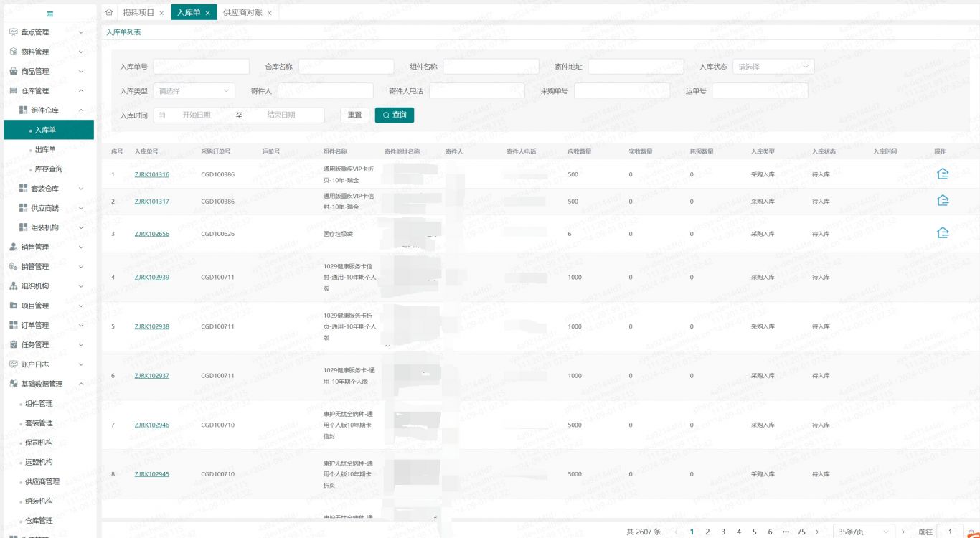Click the pagination ellipsis to jump pages
Image resolution: width=980 pixels, height=538 pixels.
(x=786, y=532)
